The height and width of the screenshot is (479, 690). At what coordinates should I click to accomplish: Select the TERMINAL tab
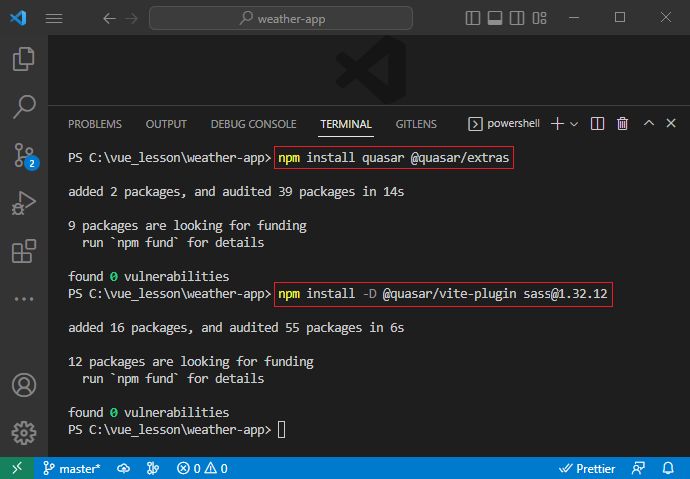346,124
